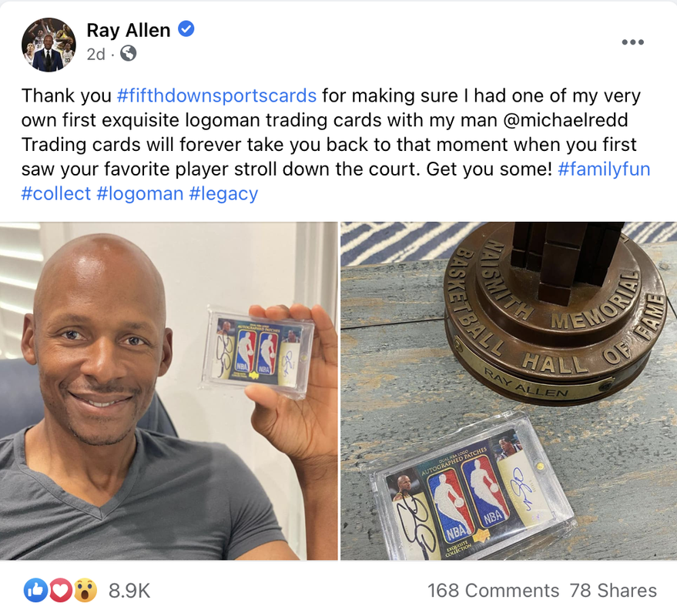This screenshot has height=616, width=677.
Task: Open Hall of Fame trophy photo
Action: click(x=508, y=391)
